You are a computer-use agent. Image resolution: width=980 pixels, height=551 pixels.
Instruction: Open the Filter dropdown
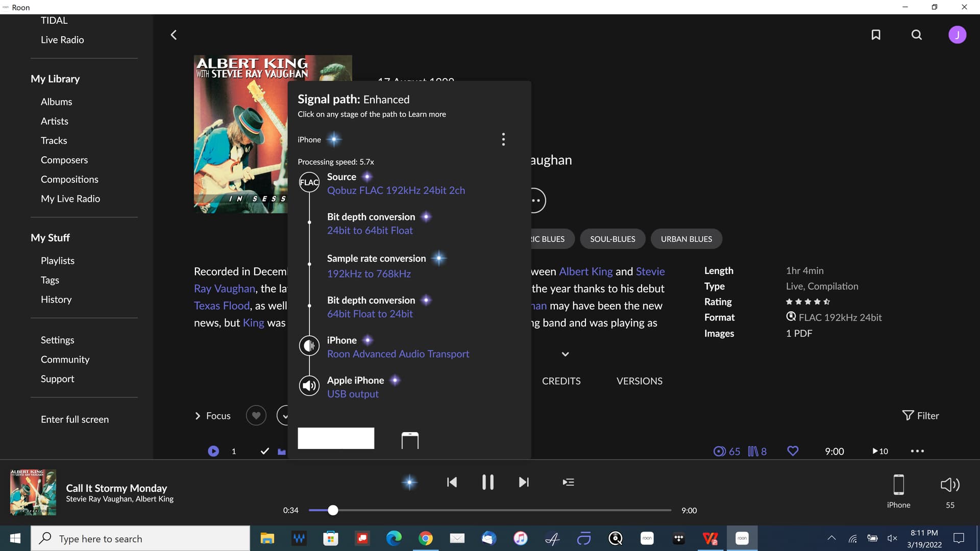(x=920, y=416)
